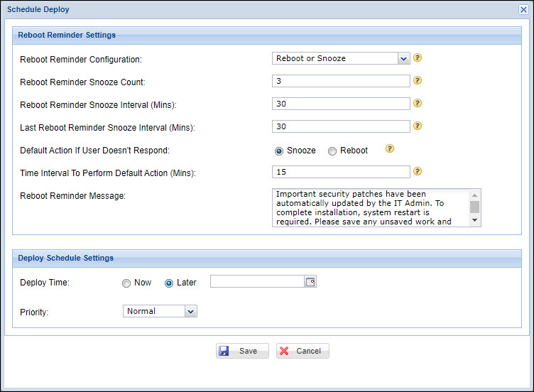Image resolution: width=534 pixels, height=392 pixels.
Task: Select Snooze as default action
Action: 279,151
